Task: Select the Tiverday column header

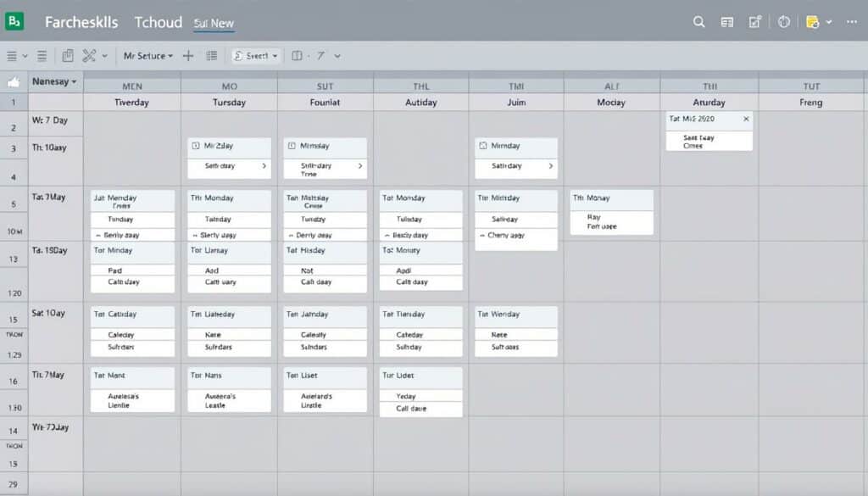Action: click(x=131, y=102)
